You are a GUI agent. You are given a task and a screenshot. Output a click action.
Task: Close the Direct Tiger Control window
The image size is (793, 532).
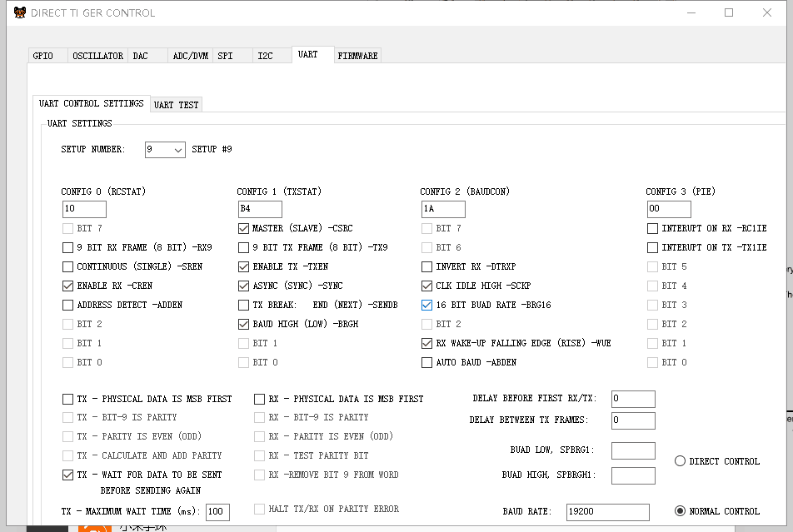767,12
